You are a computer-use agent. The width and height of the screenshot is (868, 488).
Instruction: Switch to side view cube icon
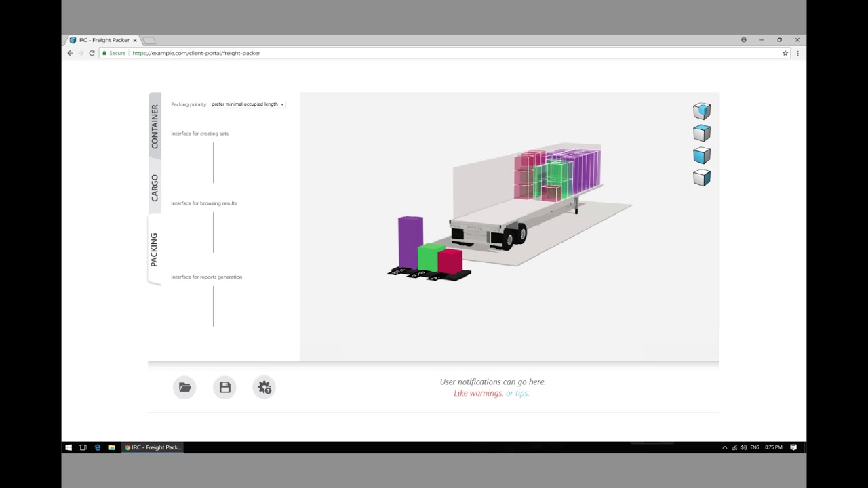702,178
